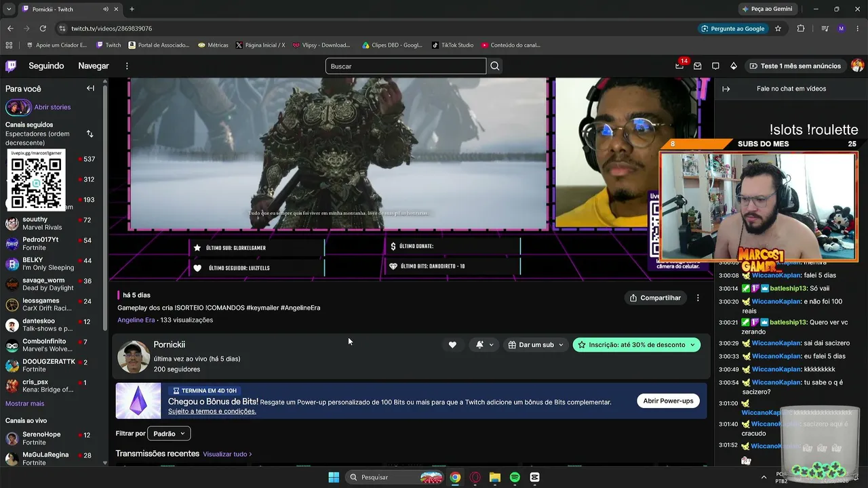Open the whispers chat bubble icon
The width and height of the screenshot is (868, 488).
point(715,66)
